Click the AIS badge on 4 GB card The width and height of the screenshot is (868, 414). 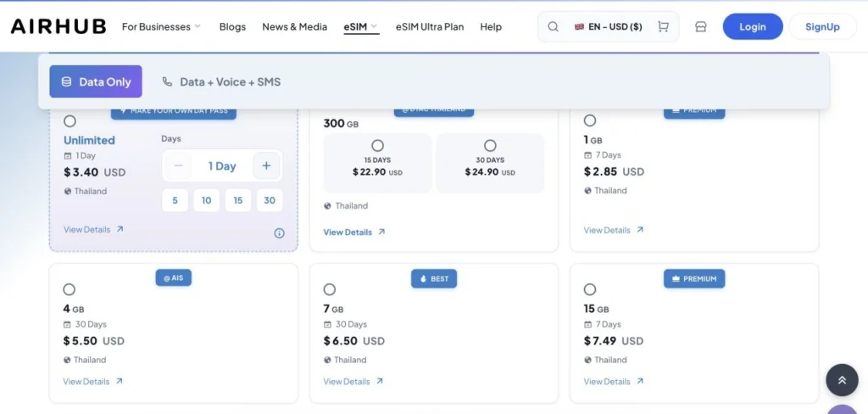point(173,277)
